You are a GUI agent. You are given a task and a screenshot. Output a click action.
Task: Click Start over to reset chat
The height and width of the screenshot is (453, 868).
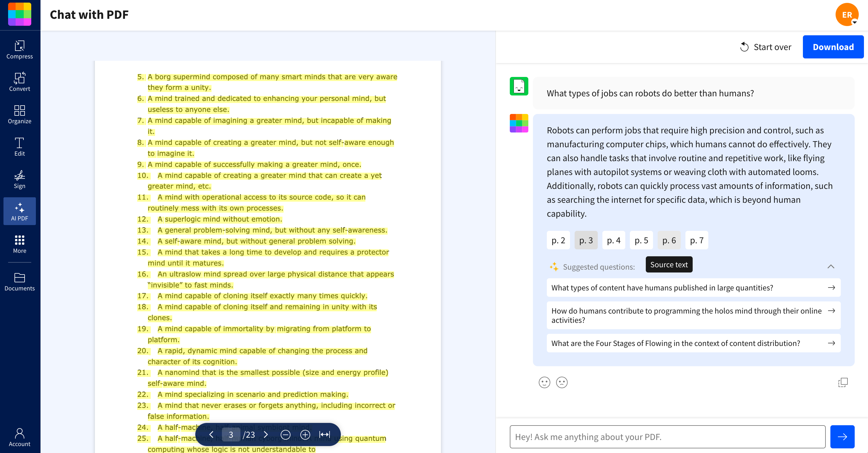(x=766, y=47)
